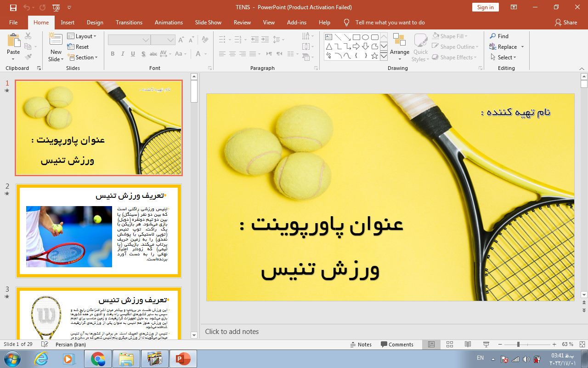The image size is (588, 368).
Task: Click the Start From Beginning icon
Action: click(56, 7)
